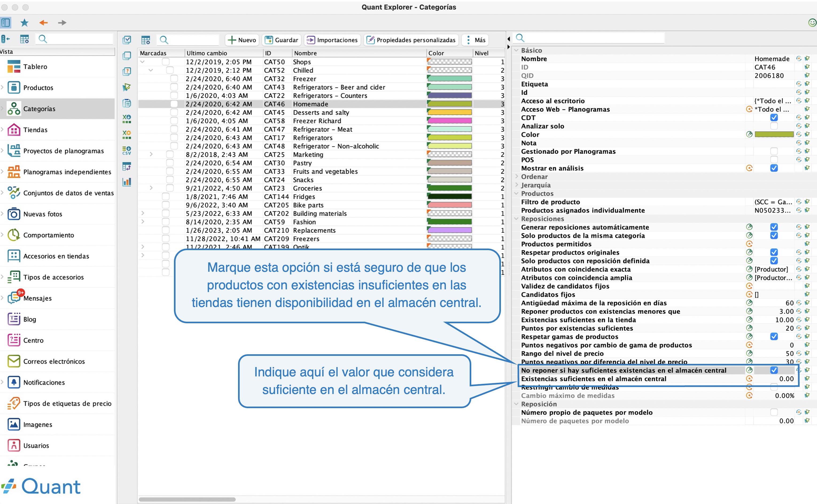Click the Guardar button
Image resolution: width=817 pixels, height=504 pixels.
(x=282, y=40)
